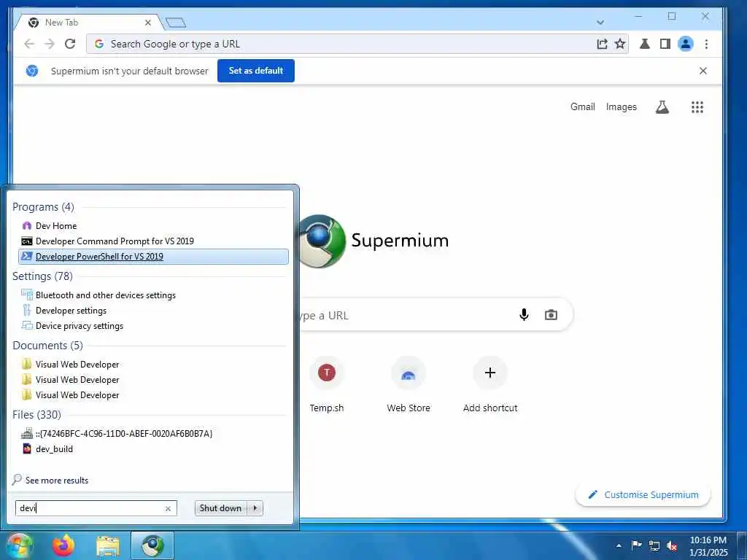Viewport: 747px width, 560px height.
Task: Click Customise Supermium button
Action: pyautogui.click(x=643, y=495)
